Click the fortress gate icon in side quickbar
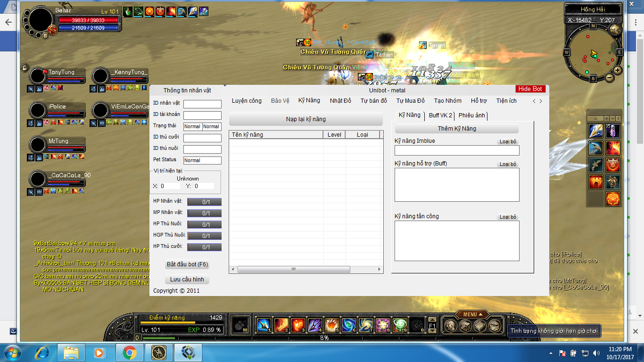644x362 pixels. coord(595,182)
